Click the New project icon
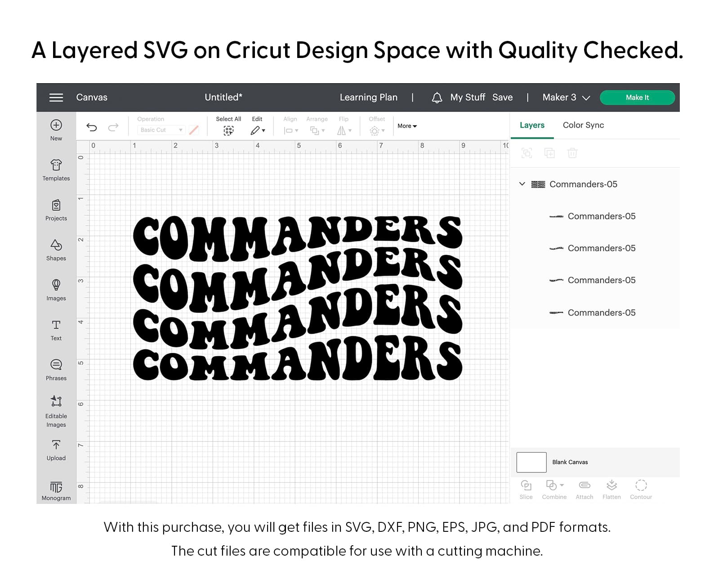Viewport: 714px width, 588px height. [56, 125]
